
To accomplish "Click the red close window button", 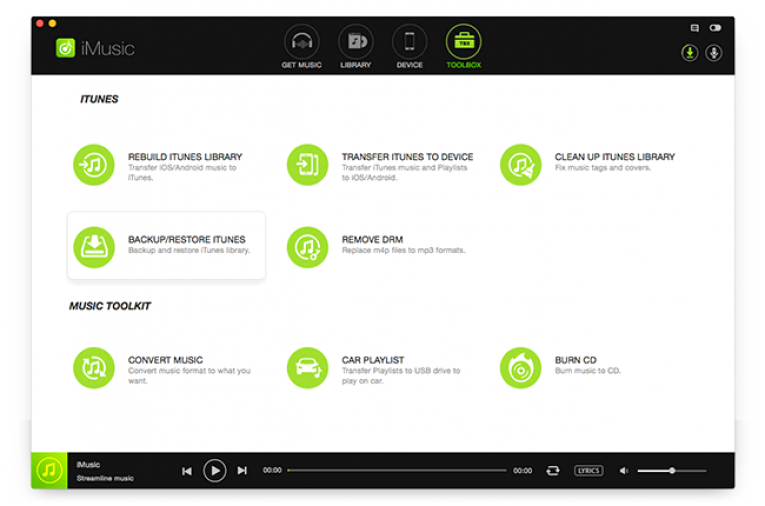I will 40,23.
